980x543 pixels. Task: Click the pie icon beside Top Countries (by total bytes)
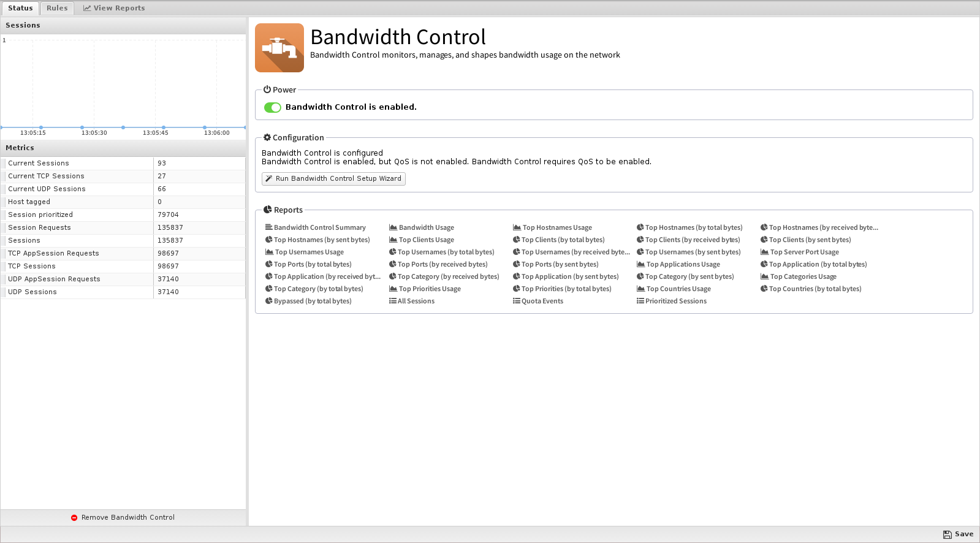coord(764,289)
